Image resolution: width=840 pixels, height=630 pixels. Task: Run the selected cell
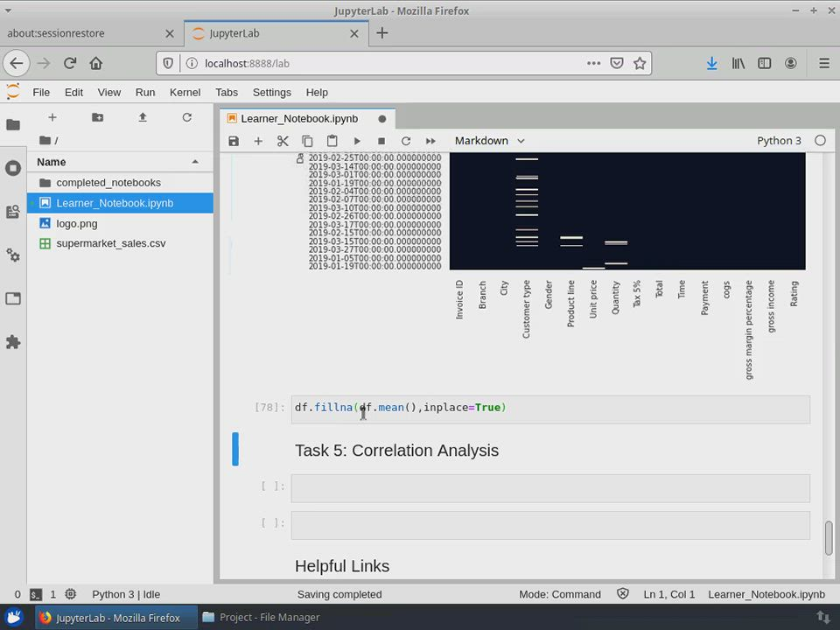357,141
